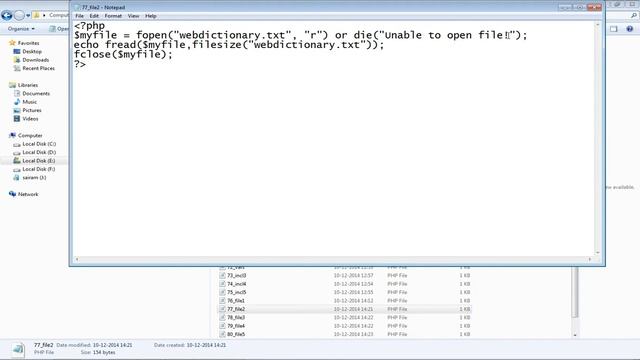Click the 77_file2 thumbnail in details pane
The width and height of the screenshot is (640, 360).
point(18,349)
